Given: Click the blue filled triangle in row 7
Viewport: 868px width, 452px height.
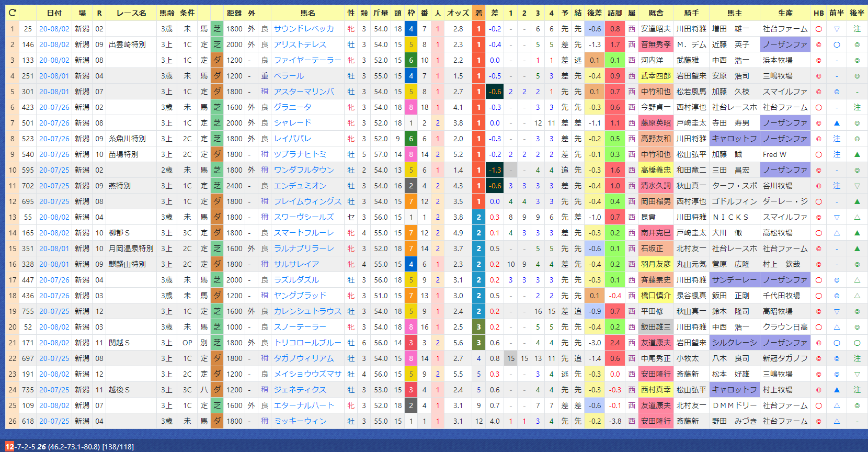Looking at the screenshot, I should [x=837, y=123].
